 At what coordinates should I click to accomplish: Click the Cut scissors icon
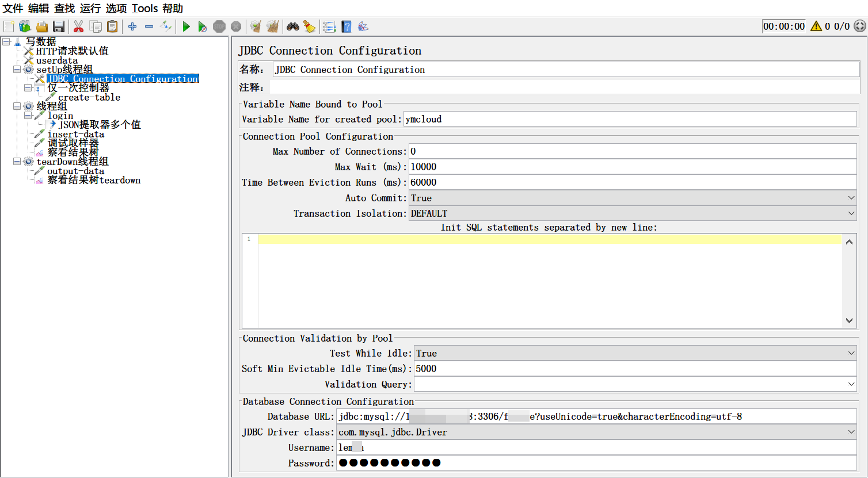[79, 26]
